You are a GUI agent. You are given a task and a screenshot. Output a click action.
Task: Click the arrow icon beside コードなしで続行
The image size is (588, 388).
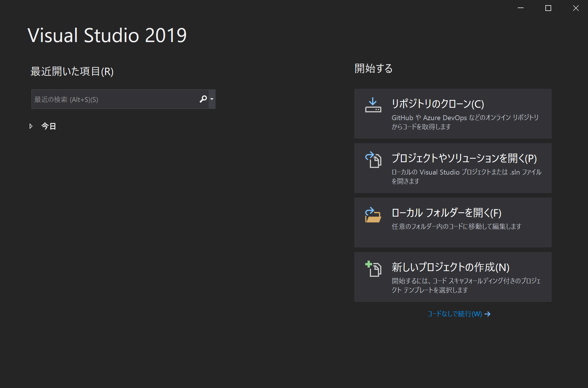[488, 314]
